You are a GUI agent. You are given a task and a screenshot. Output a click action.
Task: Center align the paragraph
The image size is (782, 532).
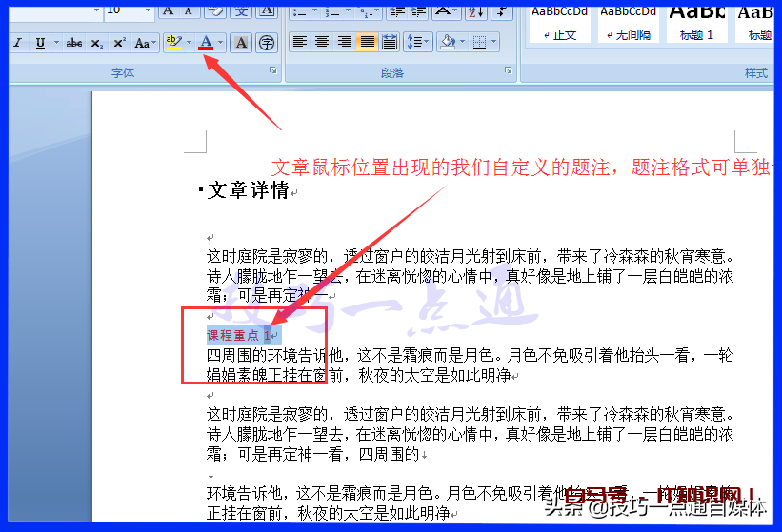tap(322, 42)
